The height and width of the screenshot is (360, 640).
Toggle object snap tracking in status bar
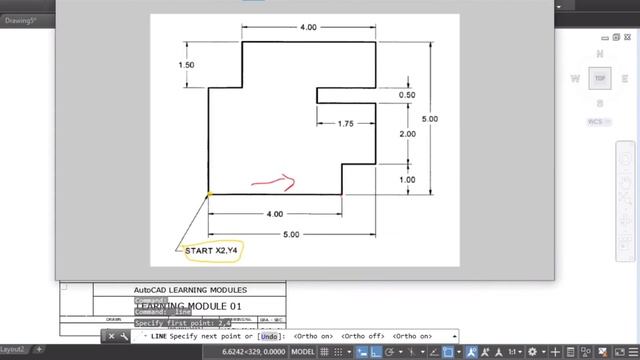[434, 352]
